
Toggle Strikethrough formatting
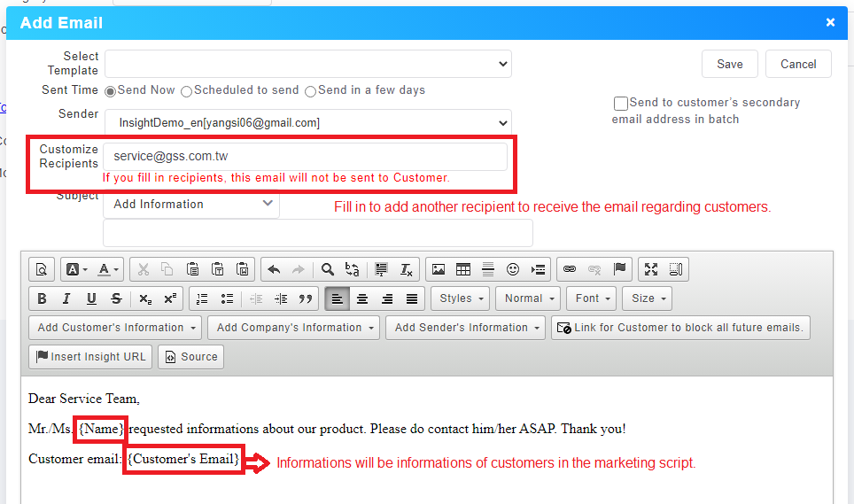click(116, 299)
